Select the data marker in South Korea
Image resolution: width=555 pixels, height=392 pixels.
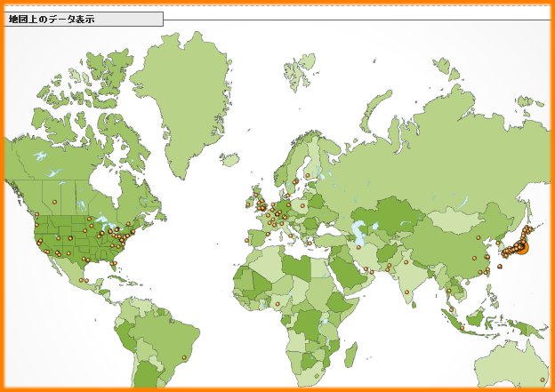497,243
